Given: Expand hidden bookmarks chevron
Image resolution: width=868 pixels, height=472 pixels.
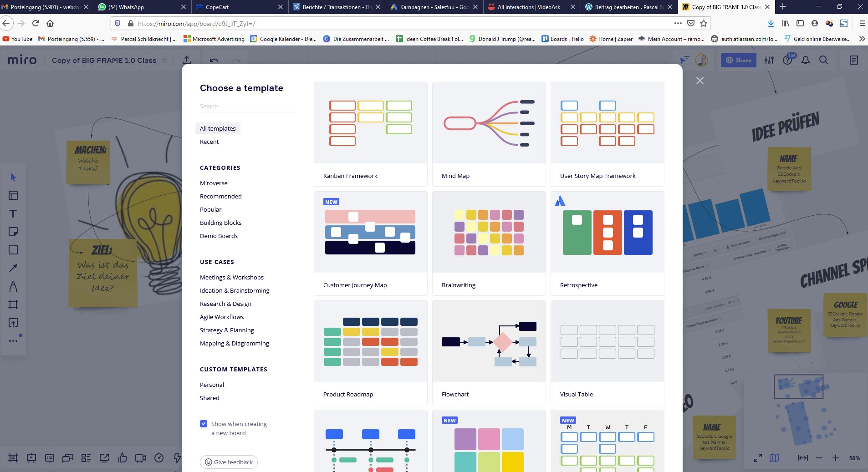Looking at the screenshot, I should (862, 39).
